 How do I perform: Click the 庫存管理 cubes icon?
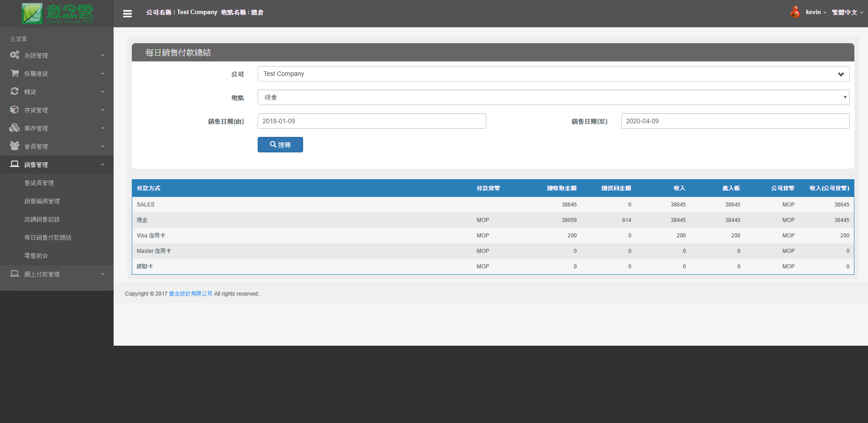click(15, 128)
